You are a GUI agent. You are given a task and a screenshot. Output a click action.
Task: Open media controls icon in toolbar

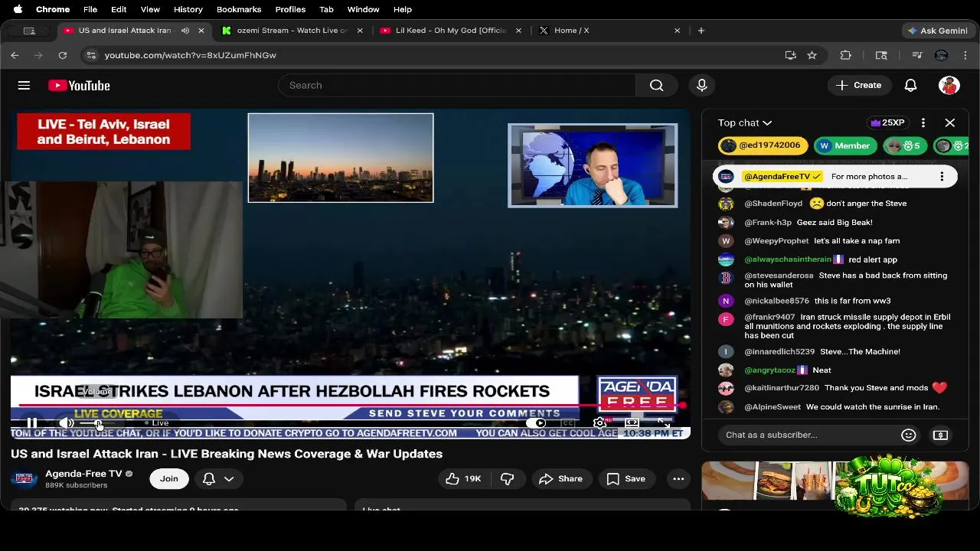(917, 55)
